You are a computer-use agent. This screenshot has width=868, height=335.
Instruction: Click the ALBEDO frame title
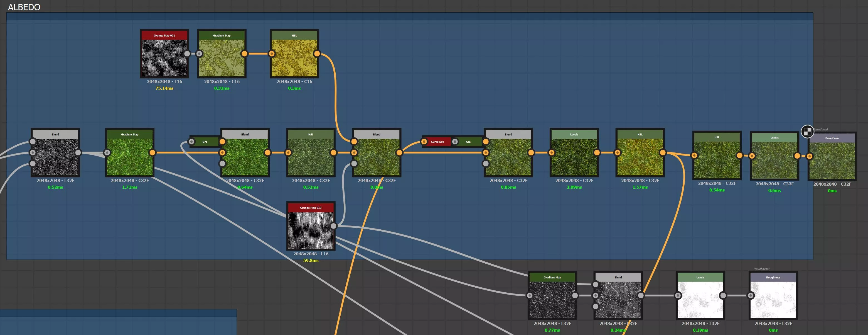pos(24,7)
